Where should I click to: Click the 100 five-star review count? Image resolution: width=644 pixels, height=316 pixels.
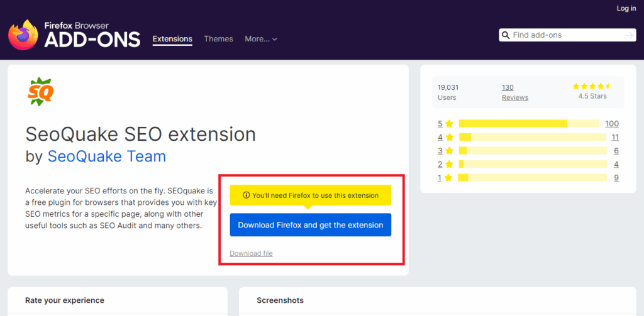pos(612,124)
